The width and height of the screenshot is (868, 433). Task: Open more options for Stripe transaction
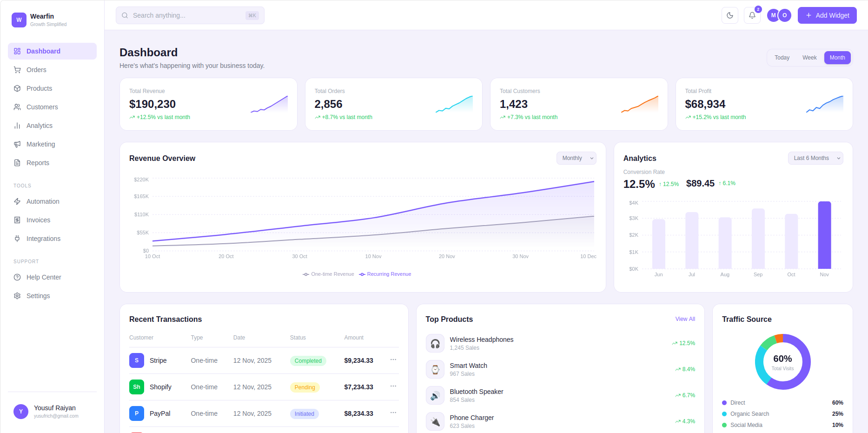pos(393,360)
